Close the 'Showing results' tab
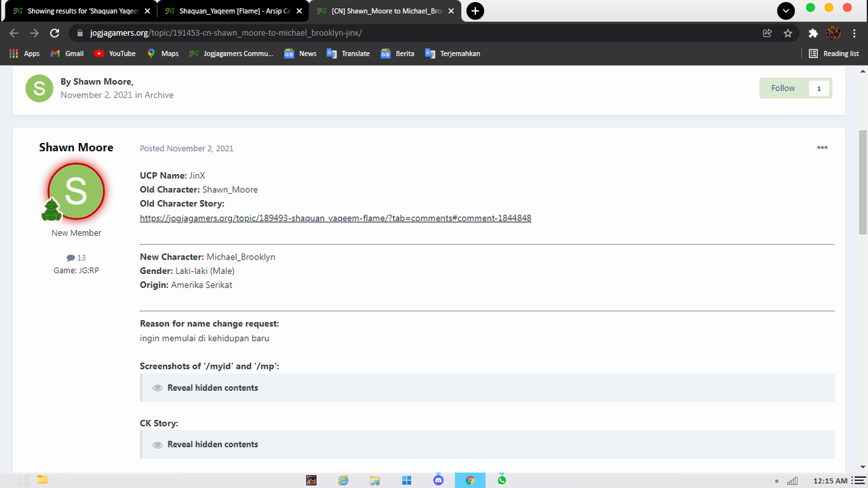The image size is (868, 488). (147, 11)
